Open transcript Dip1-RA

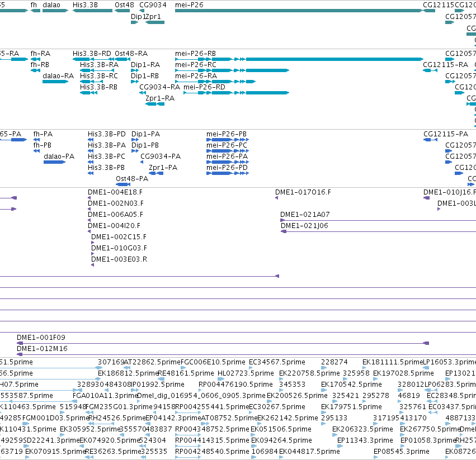pyautogui.click(x=145, y=65)
